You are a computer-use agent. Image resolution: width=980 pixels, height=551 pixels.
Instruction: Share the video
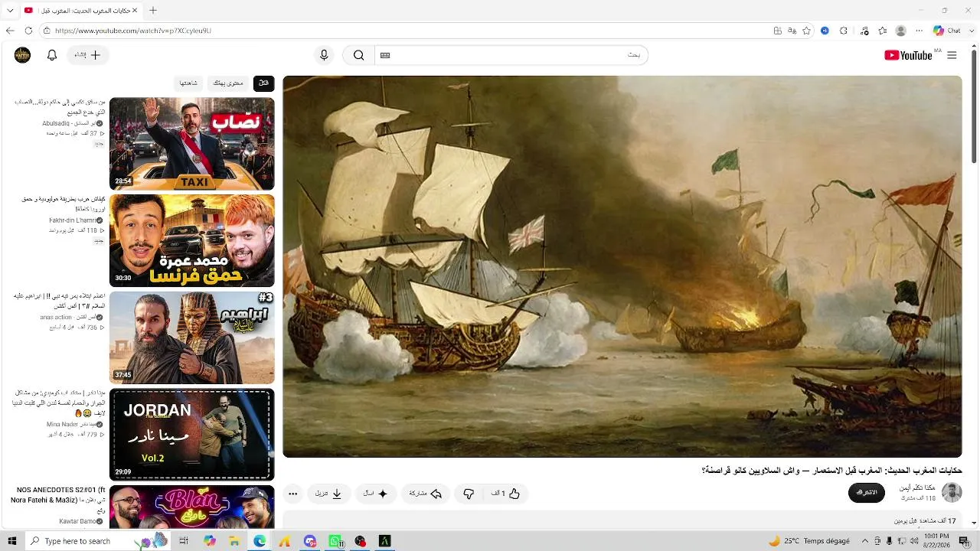[x=425, y=494]
